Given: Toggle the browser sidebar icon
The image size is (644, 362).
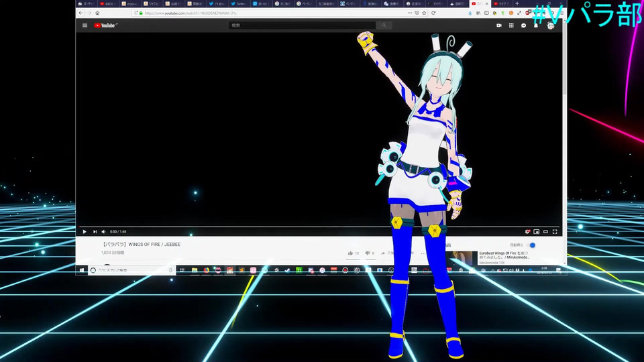Looking at the screenshot, I should click(487, 13).
